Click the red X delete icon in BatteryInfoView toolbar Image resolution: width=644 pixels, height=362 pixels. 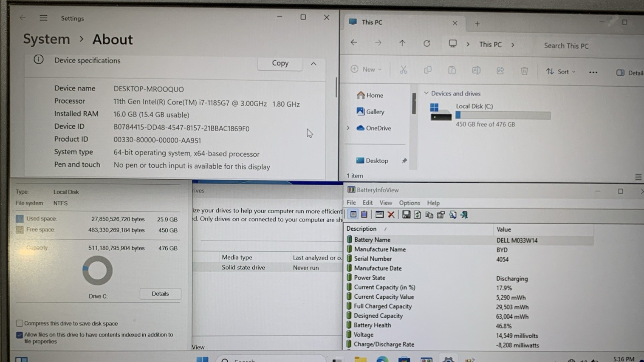(391, 215)
